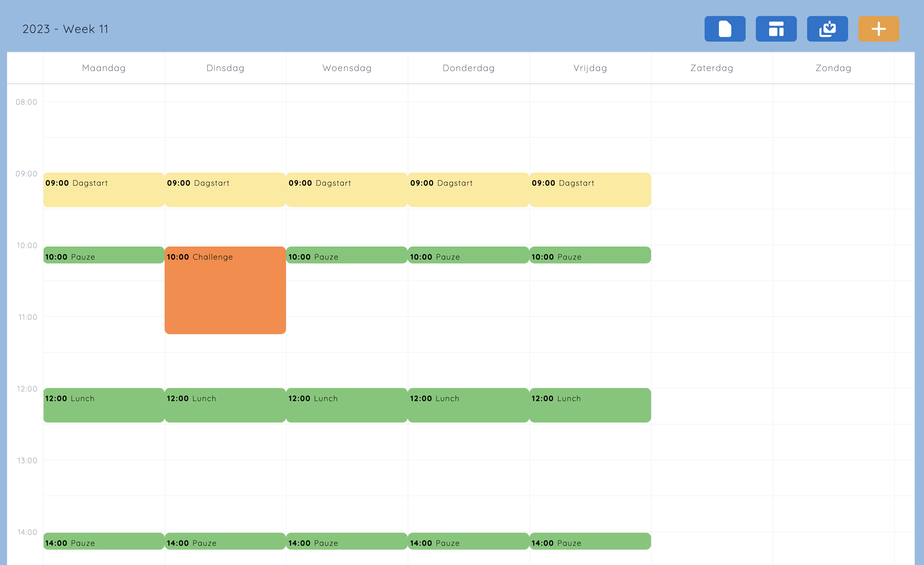This screenshot has width=924, height=565.
Task: Select Monday's 09:00 Dagstart event
Action: [103, 190]
